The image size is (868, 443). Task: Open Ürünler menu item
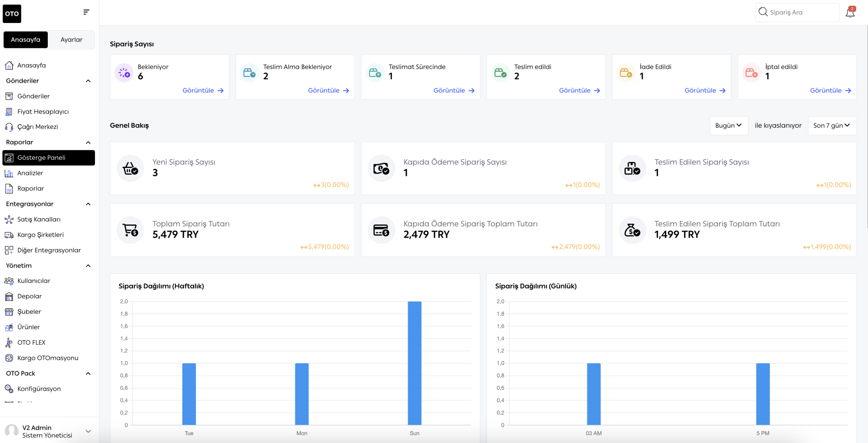tap(48, 327)
